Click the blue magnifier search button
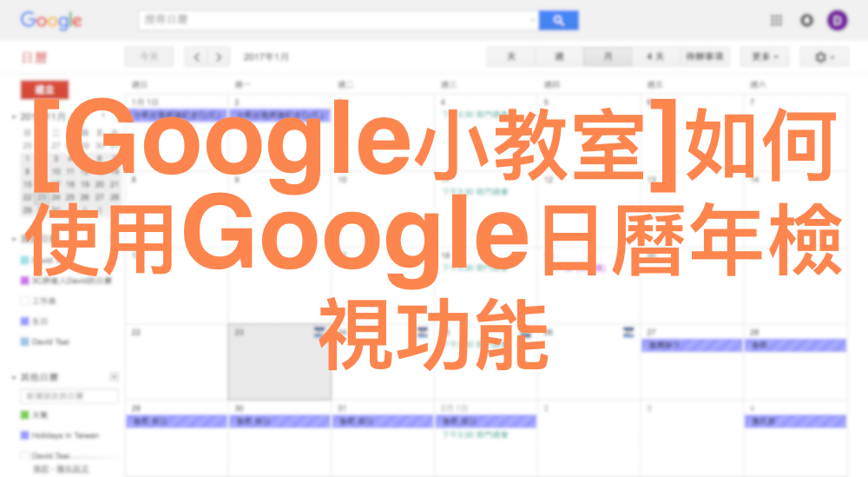868x477 pixels. click(558, 20)
